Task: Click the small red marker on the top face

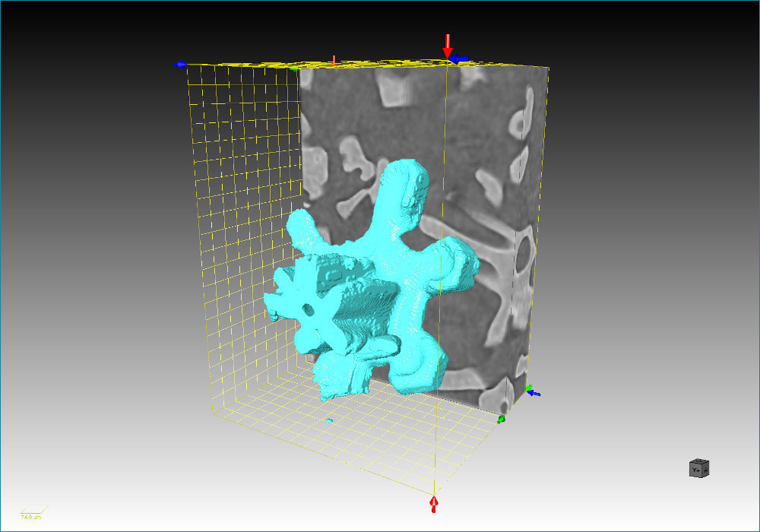Action: coord(334,59)
